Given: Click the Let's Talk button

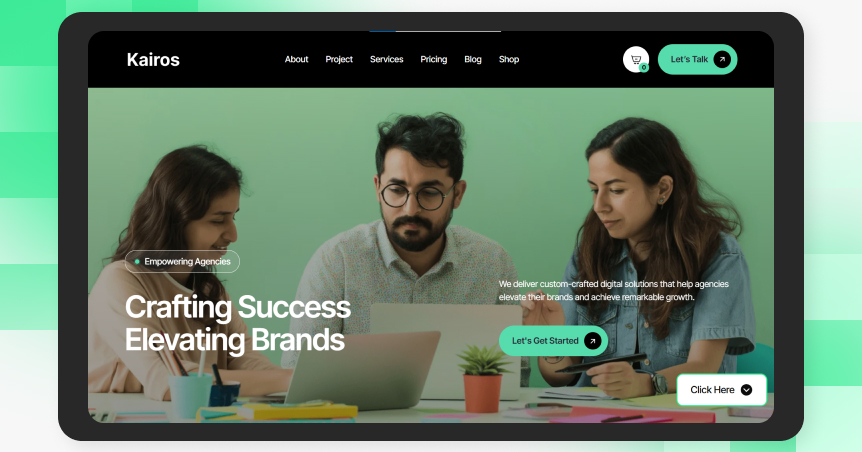Looking at the screenshot, I should pyautogui.click(x=697, y=59).
